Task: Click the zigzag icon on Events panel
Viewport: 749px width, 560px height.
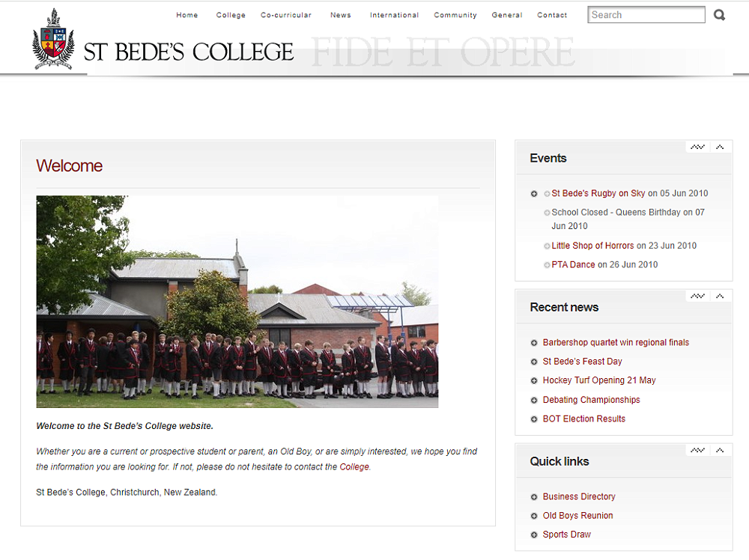Action: click(x=697, y=147)
